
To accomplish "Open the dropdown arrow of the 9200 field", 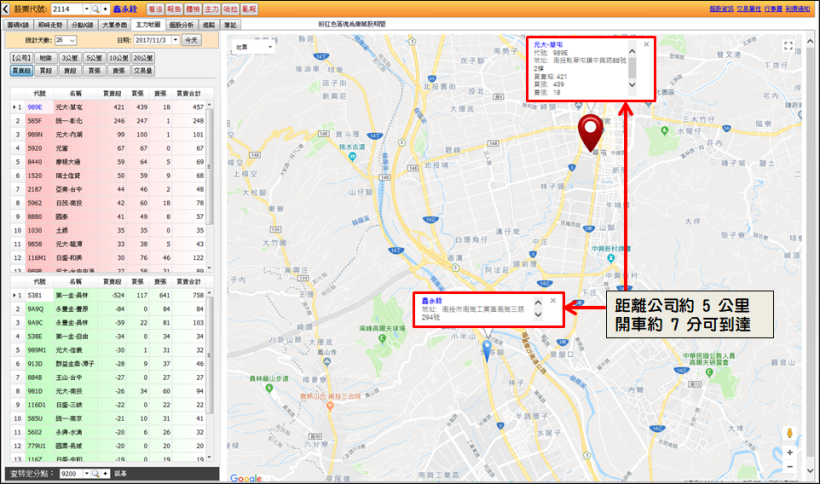I will [x=87, y=474].
